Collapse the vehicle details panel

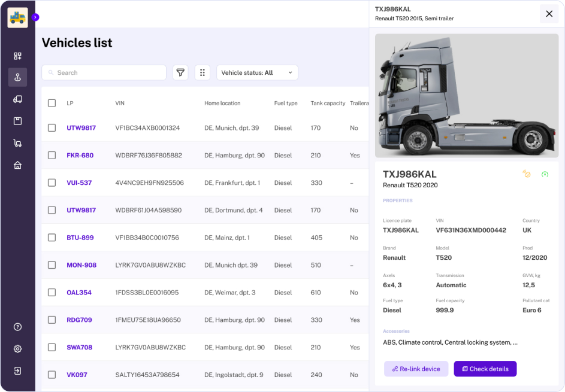(549, 13)
